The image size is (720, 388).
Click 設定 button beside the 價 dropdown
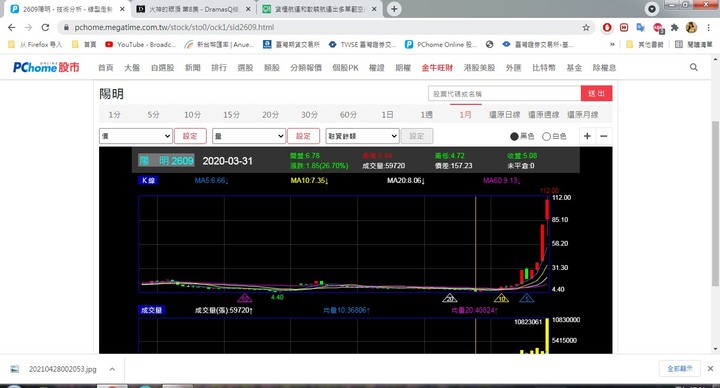pyautogui.click(x=190, y=136)
